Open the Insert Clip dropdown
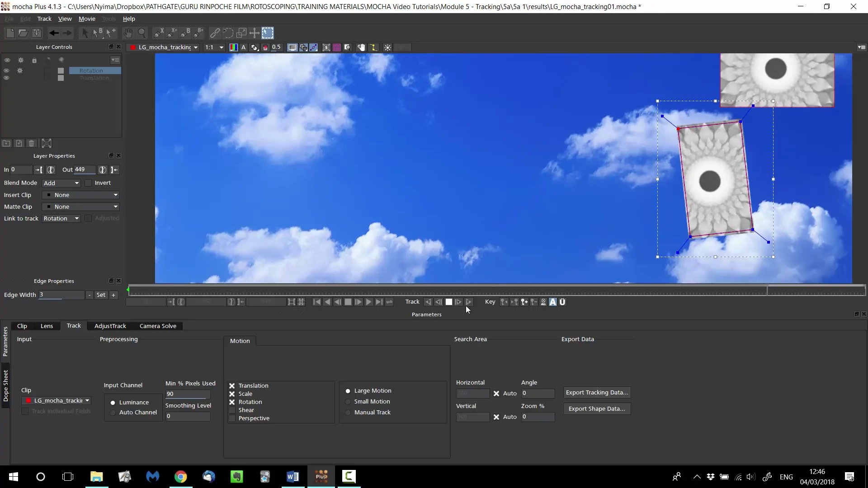 coord(81,195)
